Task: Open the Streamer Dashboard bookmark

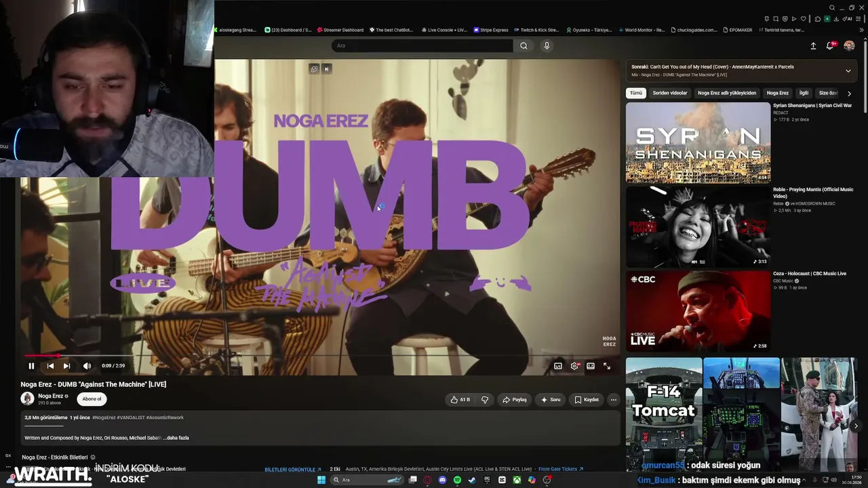Action: (339, 30)
